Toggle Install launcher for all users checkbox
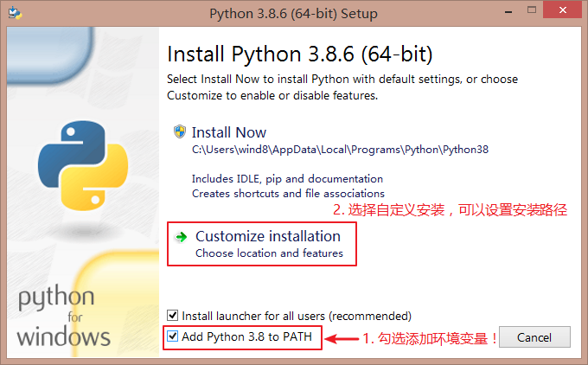 (x=172, y=315)
